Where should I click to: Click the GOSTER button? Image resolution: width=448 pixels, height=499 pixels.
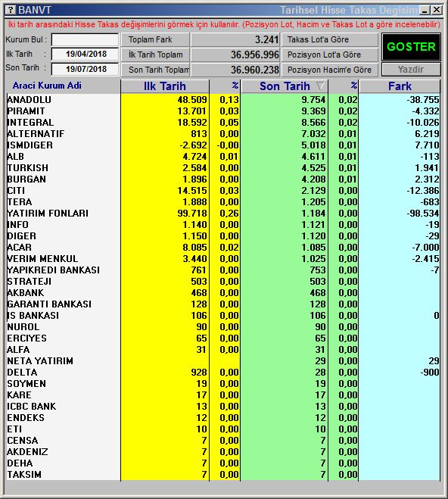pos(411,47)
